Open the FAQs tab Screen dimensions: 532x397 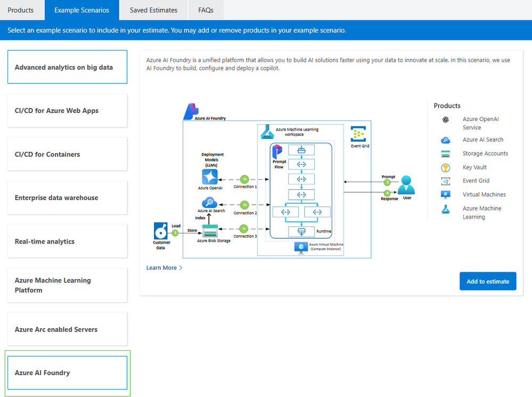click(x=206, y=10)
